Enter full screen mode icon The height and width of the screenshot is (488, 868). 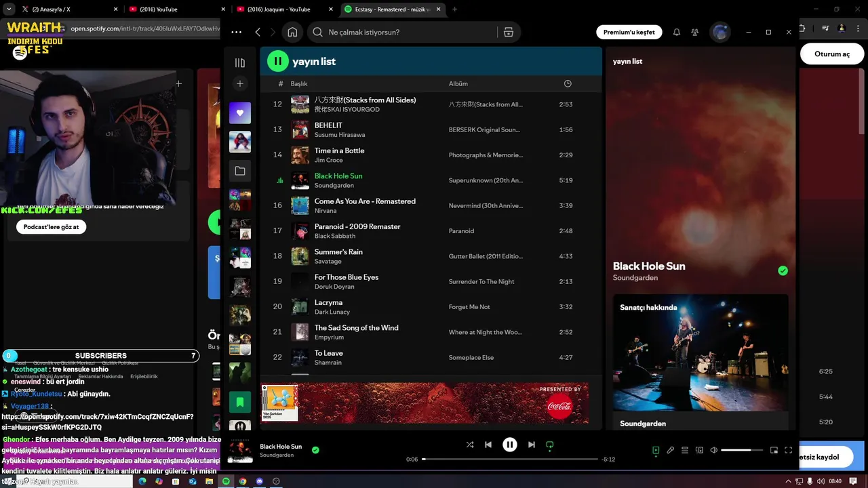[x=789, y=450]
